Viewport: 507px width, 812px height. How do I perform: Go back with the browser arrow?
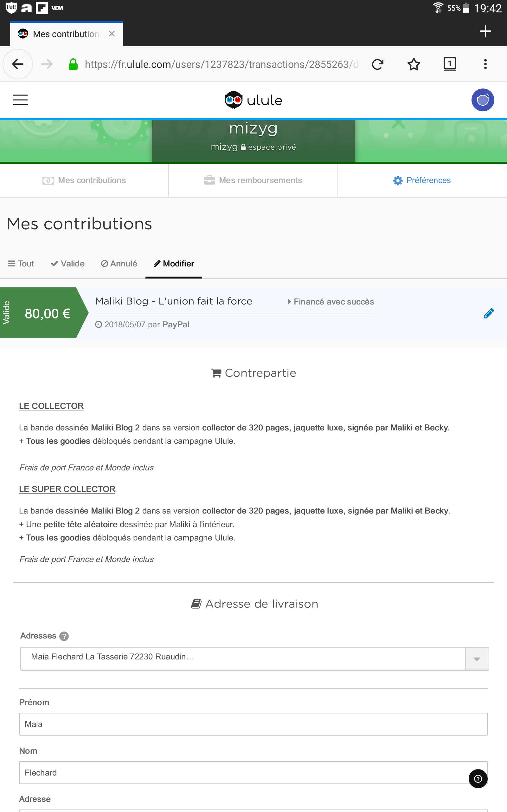click(x=18, y=64)
